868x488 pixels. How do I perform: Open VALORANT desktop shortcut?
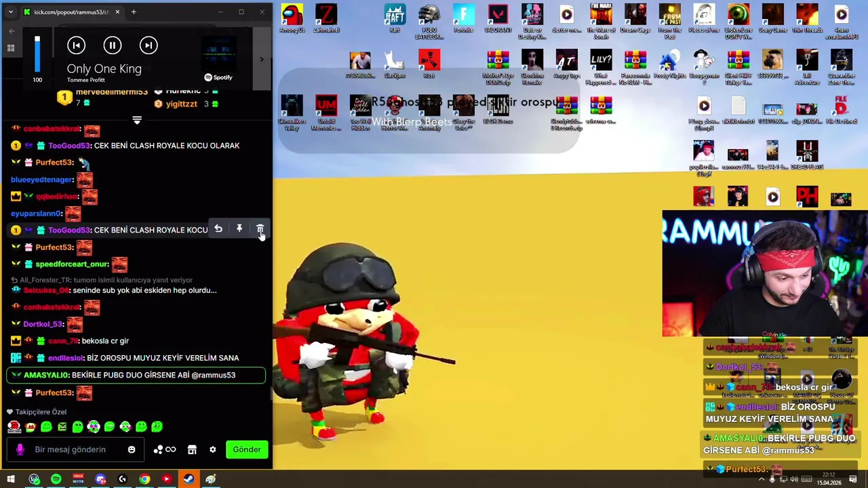[x=498, y=18]
